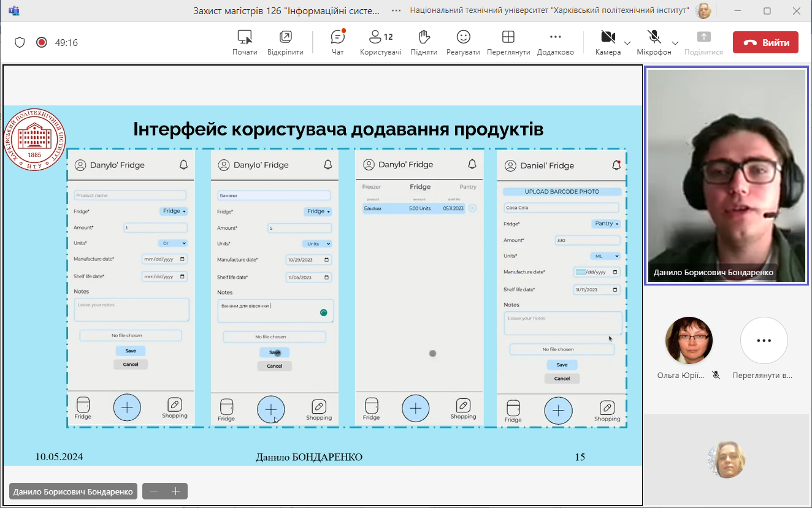812x508 pixels.
Task: Open the Реагувати reactions menu
Action: tap(463, 42)
